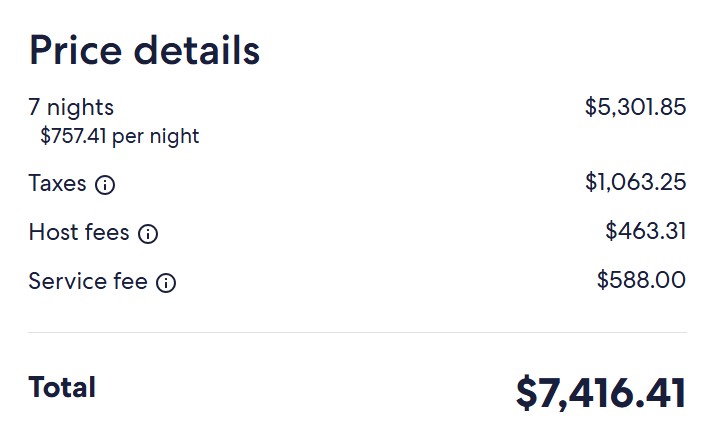Click the $588.00 service fee amount
Screen dimensions: 714x427
coord(641,280)
